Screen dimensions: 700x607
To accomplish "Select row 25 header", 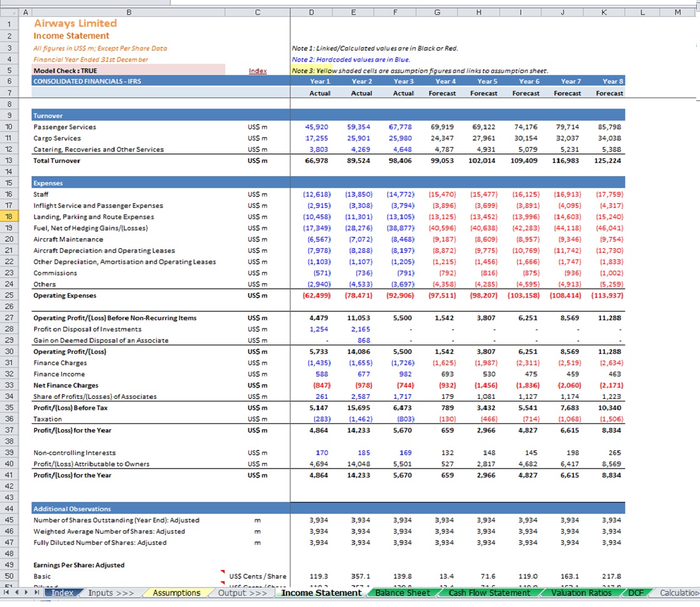I will tap(9, 295).
